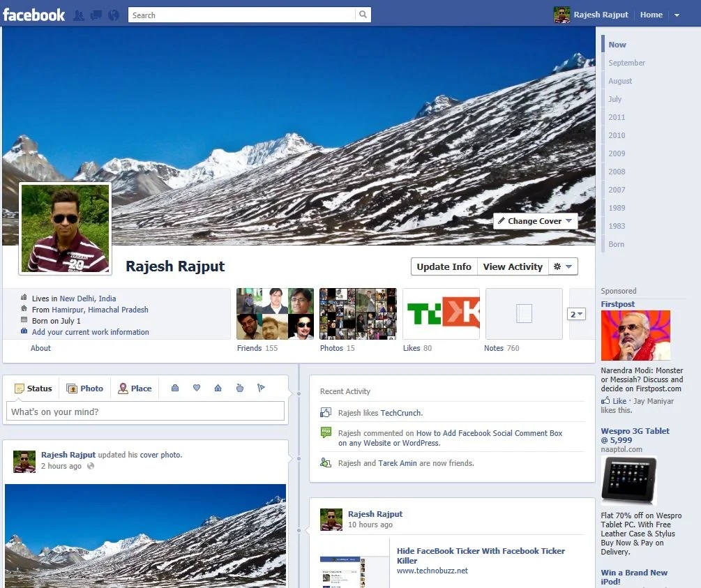Open notifications globe icon in top bar
This screenshot has width=701, height=588.
[x=114, y=15]
